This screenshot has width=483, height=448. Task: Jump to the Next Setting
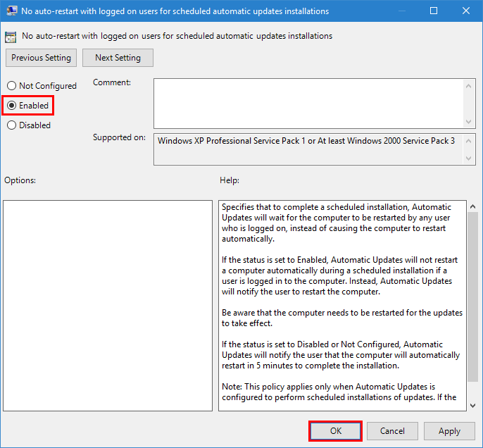click(x=118, y=58)
